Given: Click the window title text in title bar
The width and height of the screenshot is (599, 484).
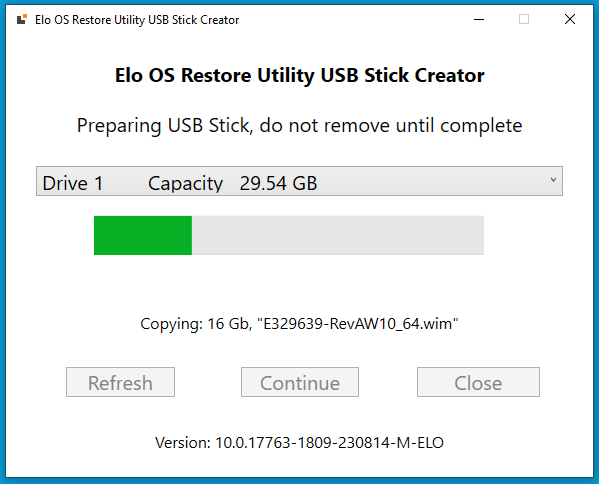Looking at the screenshot, I should point(137,19).
